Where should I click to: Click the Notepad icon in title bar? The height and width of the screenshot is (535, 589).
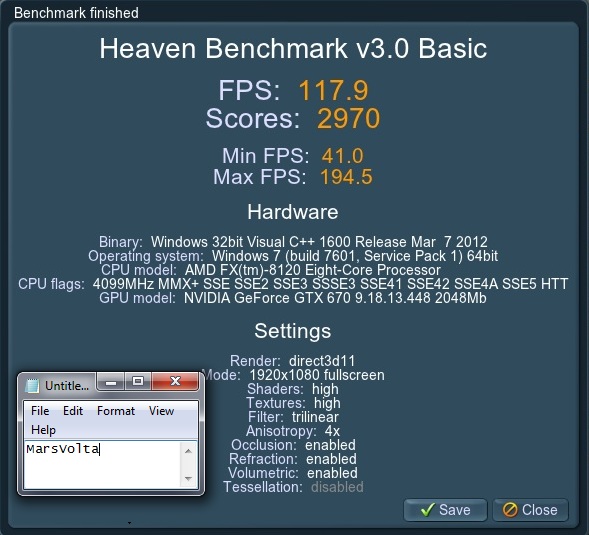32,385
